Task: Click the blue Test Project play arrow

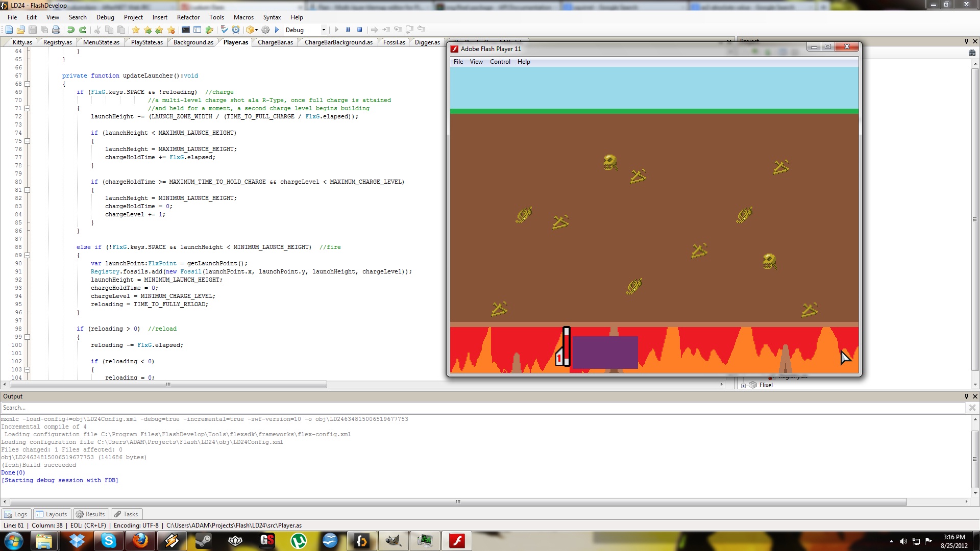Action: point(277,30)
